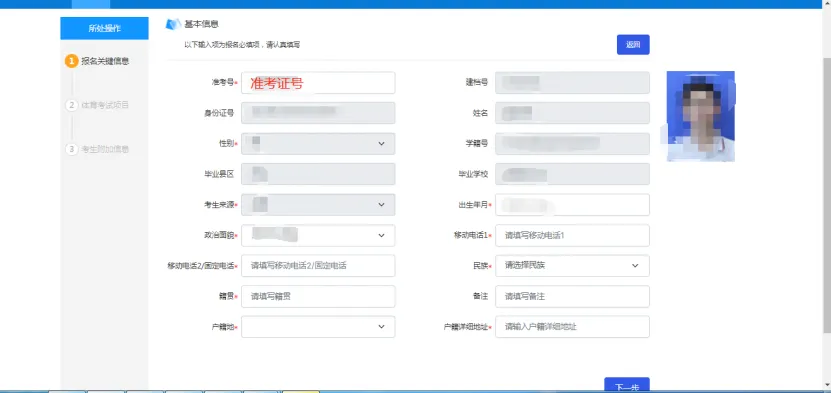
Task: Expand the 政治面貌 dropdown
Action: click(318, 235)
